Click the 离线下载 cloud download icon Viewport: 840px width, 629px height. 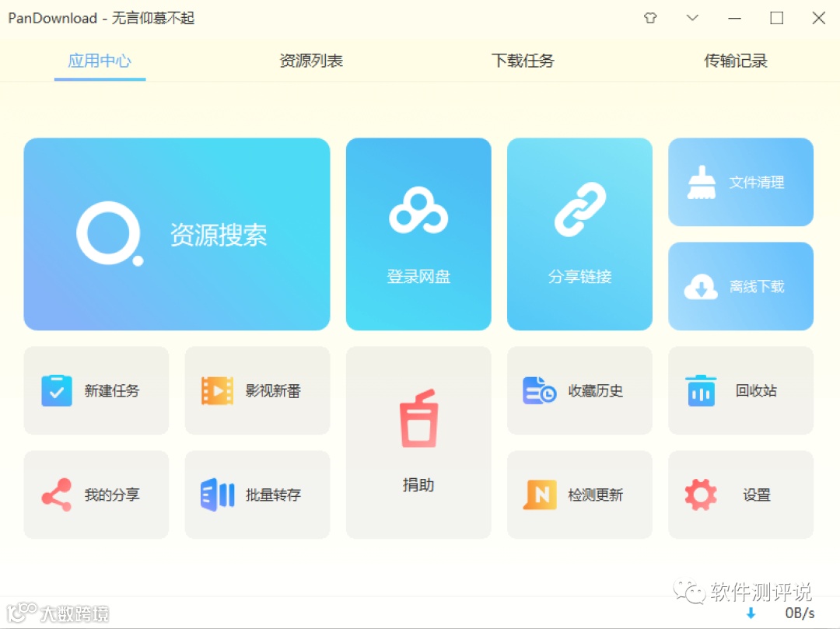click(x=701, y=287)
